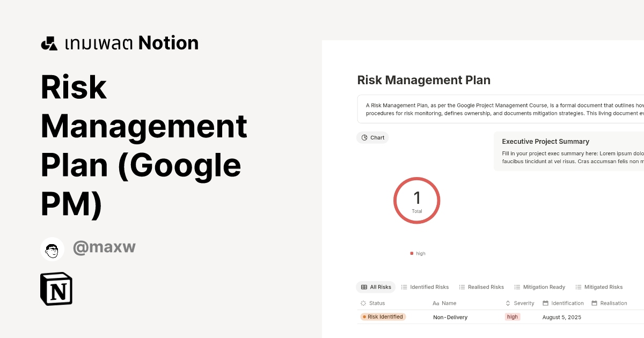
Task: Click the calendar icon beside Realisation column
Action: tap(594, 303)
